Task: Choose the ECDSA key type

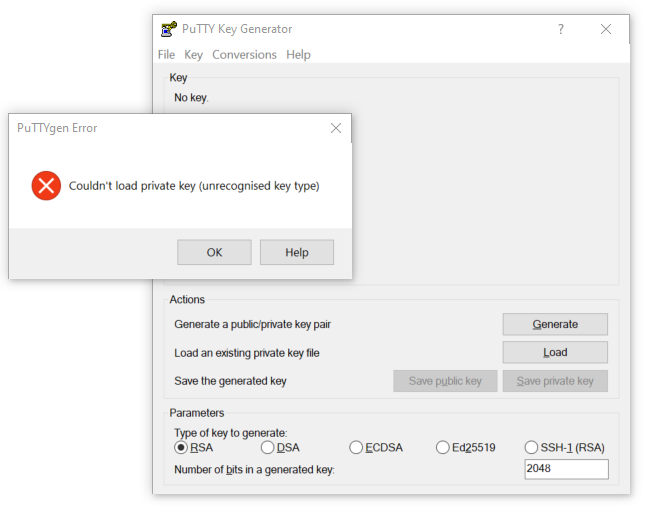Action: point(356,448)
